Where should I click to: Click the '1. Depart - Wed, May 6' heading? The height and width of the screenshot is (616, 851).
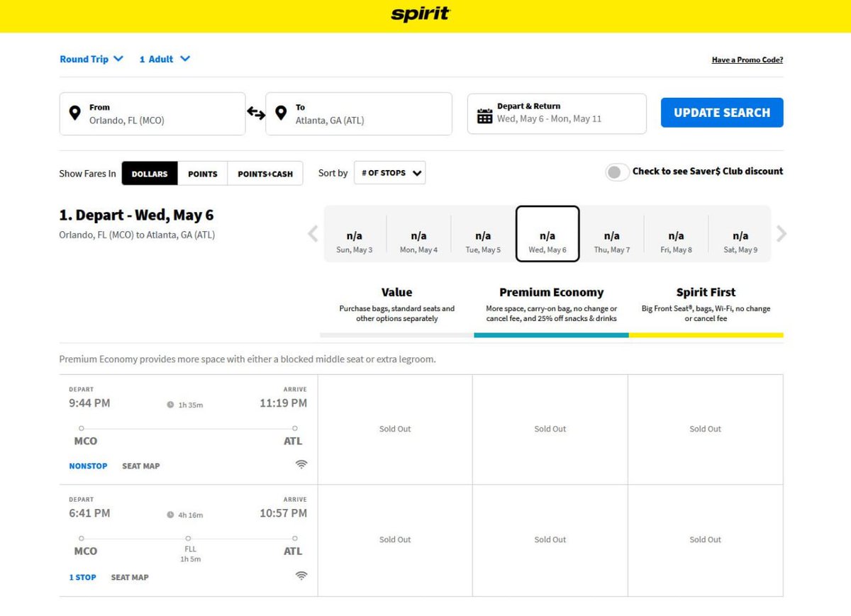pos(136,215)
